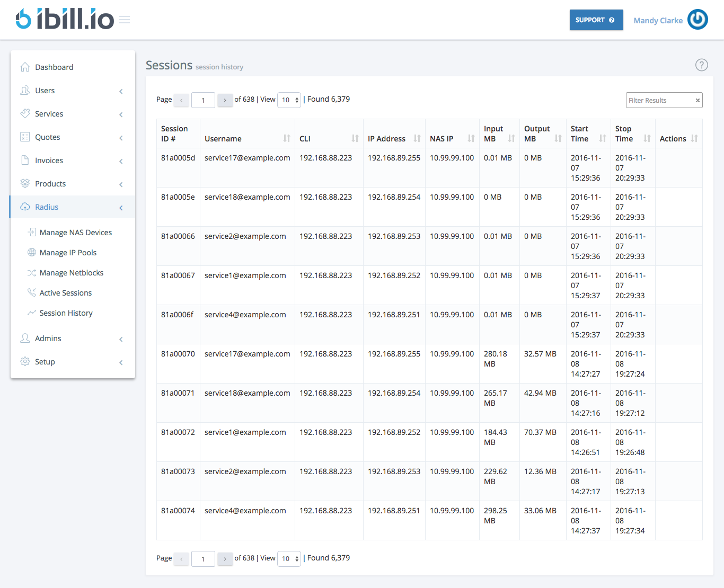Click the Services tag icon
This screenshot has width=724, height=588.
click(25, 113)
